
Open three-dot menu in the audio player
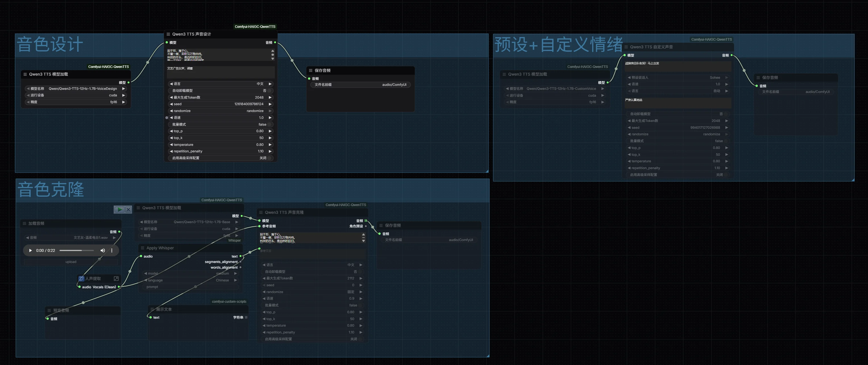click(112, 250)
